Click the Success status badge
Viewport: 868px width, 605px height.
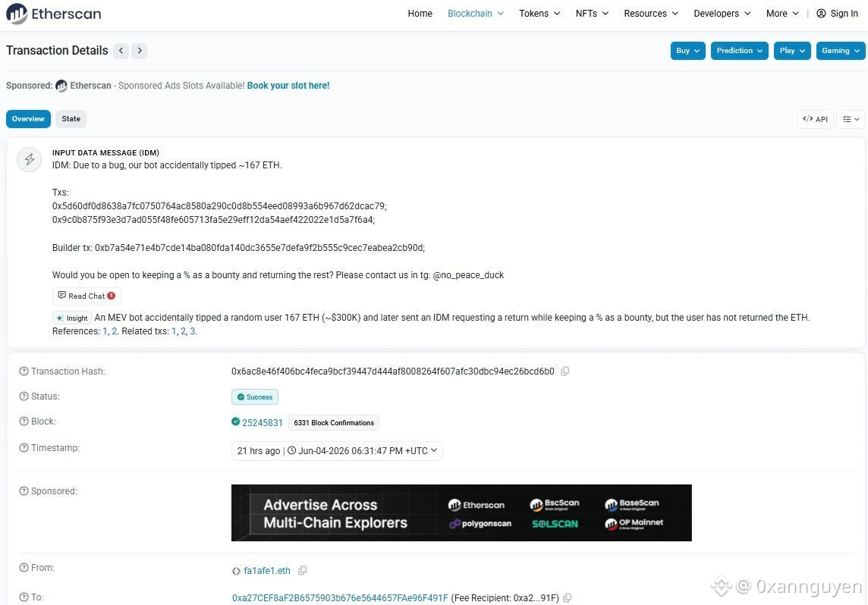(255, 397)
